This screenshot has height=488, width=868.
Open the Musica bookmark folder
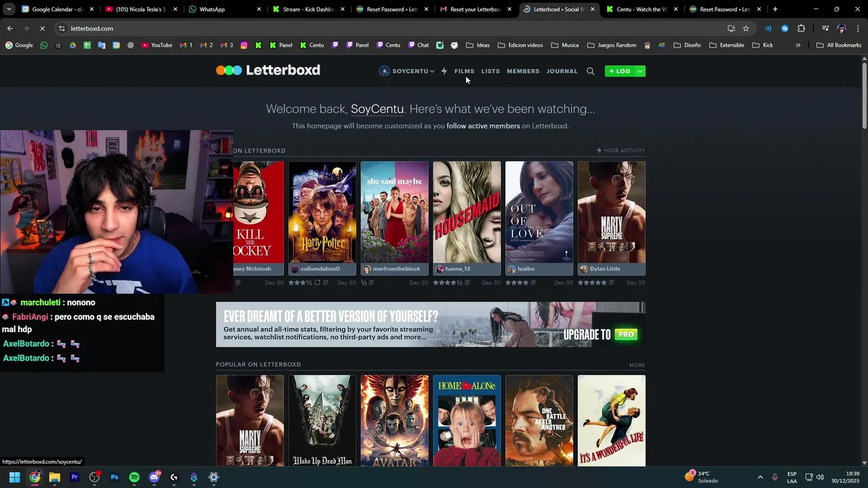tap(565, 45)
